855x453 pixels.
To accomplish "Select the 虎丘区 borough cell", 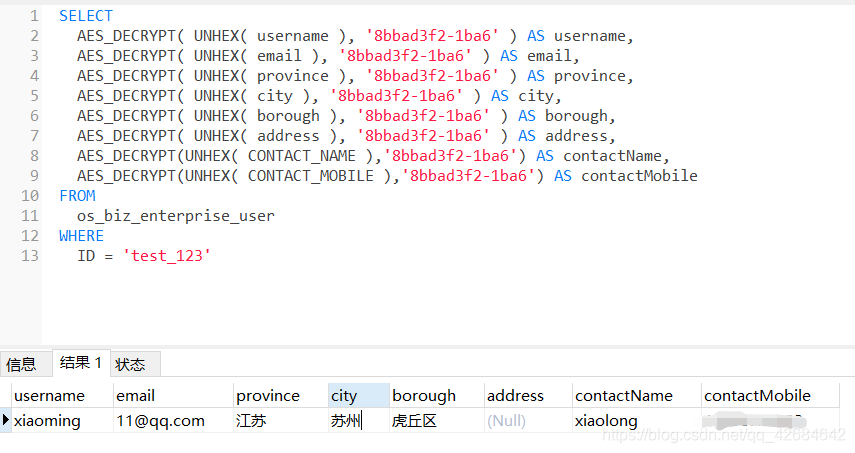I will [x=436, y=420].
